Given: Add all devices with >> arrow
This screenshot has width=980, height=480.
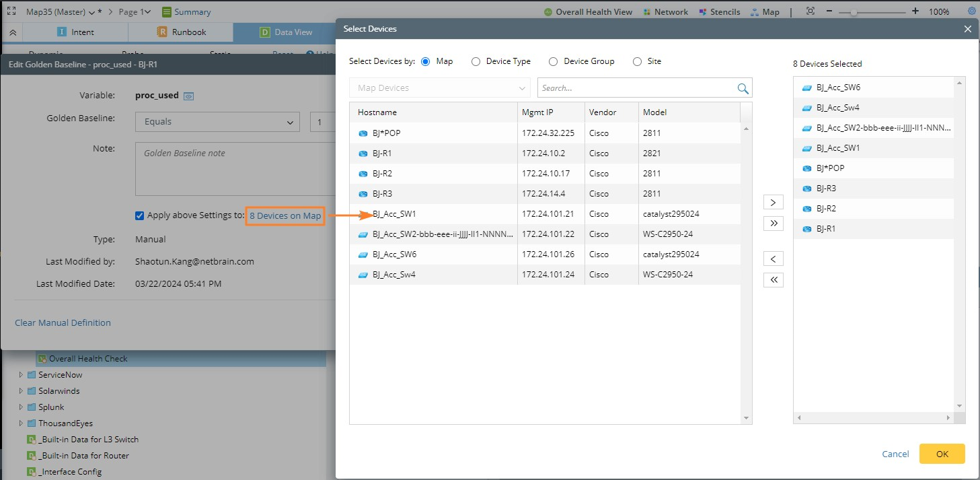Looking at the screenshot, I should click(x=773, y=223).
